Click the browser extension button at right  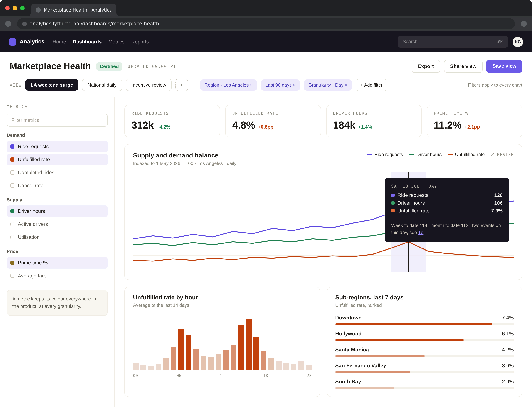click(x=524, y=24)
